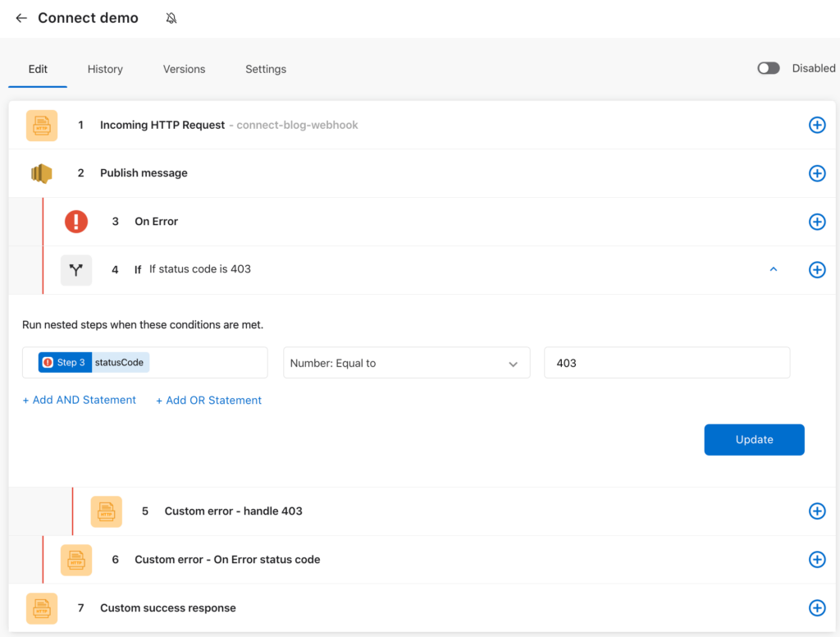Click the If condition branch icon

(76, 270)
